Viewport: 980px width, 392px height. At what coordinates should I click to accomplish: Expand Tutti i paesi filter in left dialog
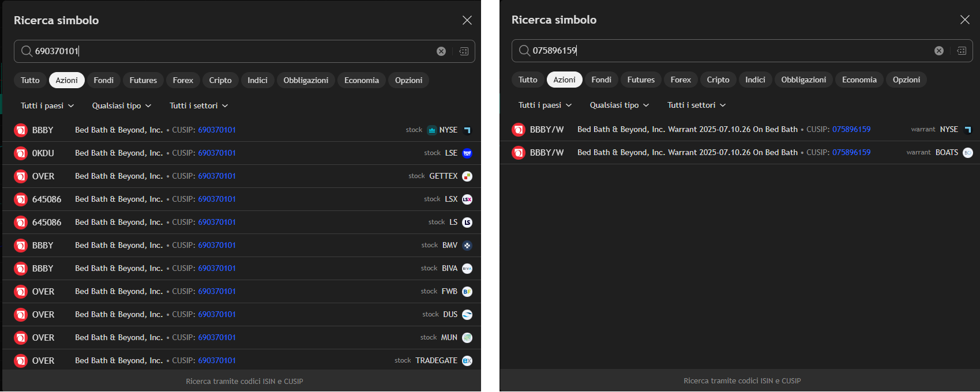[47, 105]
